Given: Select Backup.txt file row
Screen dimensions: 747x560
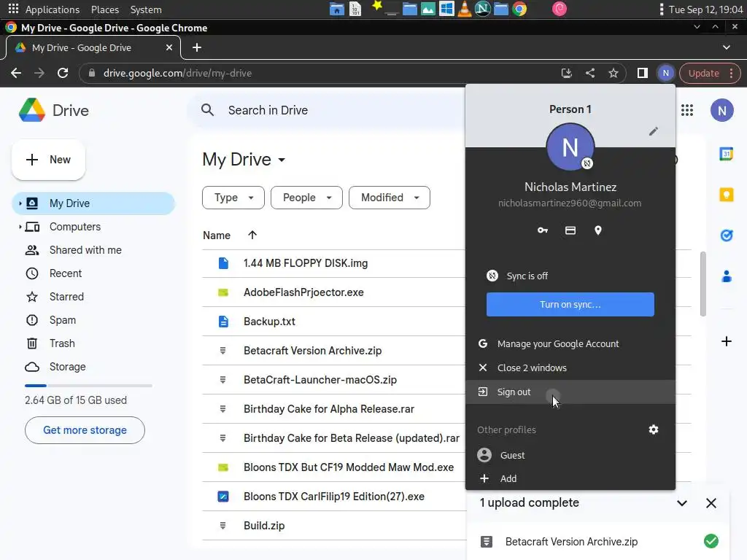Looking at the screenshot, I should [333, 322].
